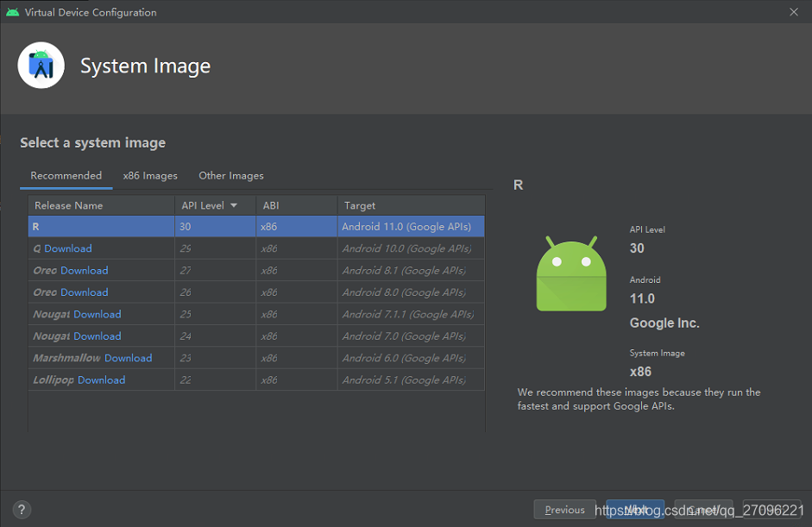Download the Oreo API 27 image

[85, 270]
